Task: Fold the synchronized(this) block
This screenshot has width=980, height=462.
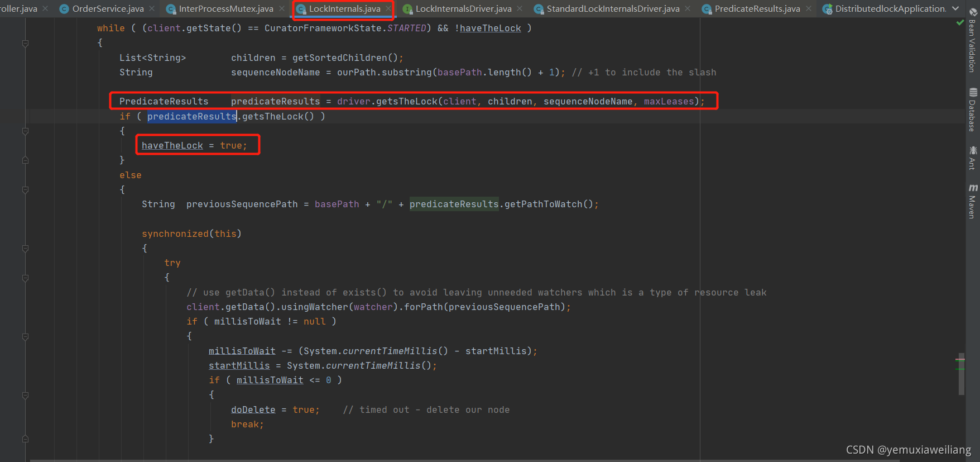Action: tap(25, 248)
